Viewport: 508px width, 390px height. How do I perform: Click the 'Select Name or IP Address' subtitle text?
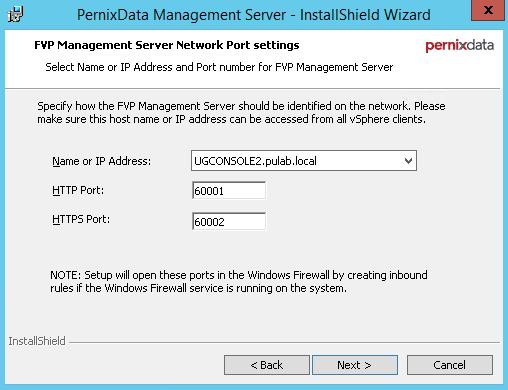219,67
